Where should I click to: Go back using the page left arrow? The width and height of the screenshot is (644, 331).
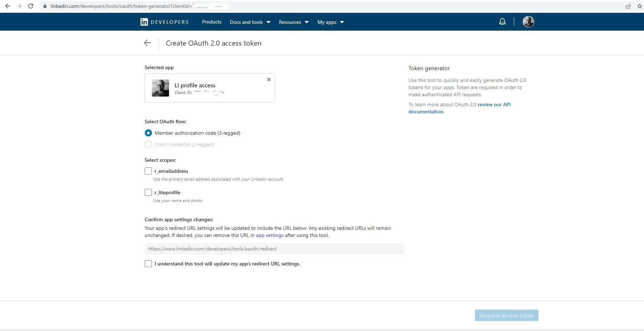click(147, 43)
